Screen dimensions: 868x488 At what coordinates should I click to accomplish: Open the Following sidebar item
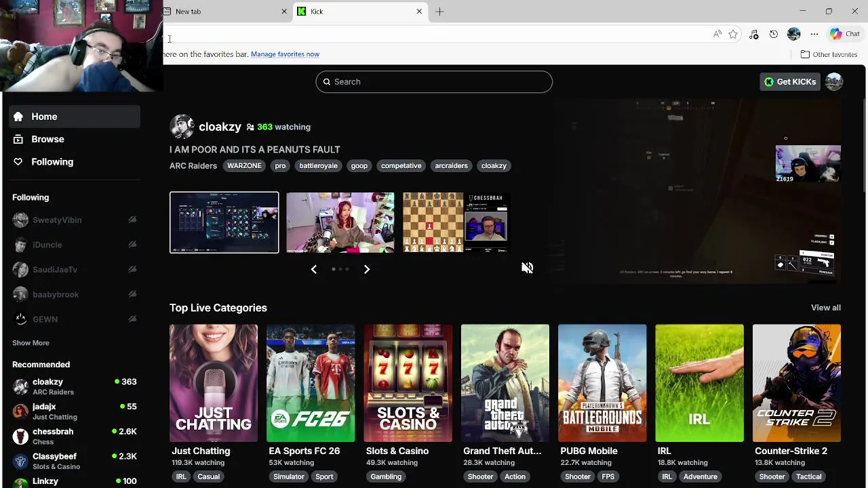(75, 162)
